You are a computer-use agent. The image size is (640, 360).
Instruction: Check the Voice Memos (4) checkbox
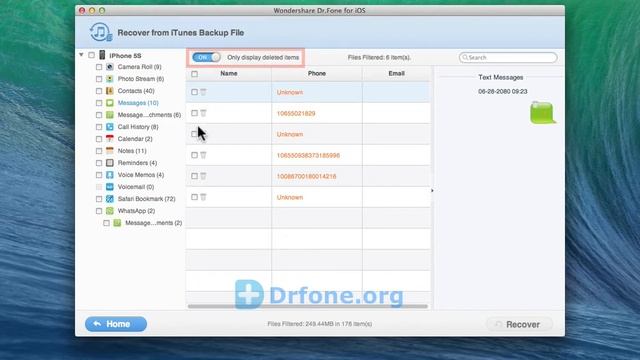(99, 175)
